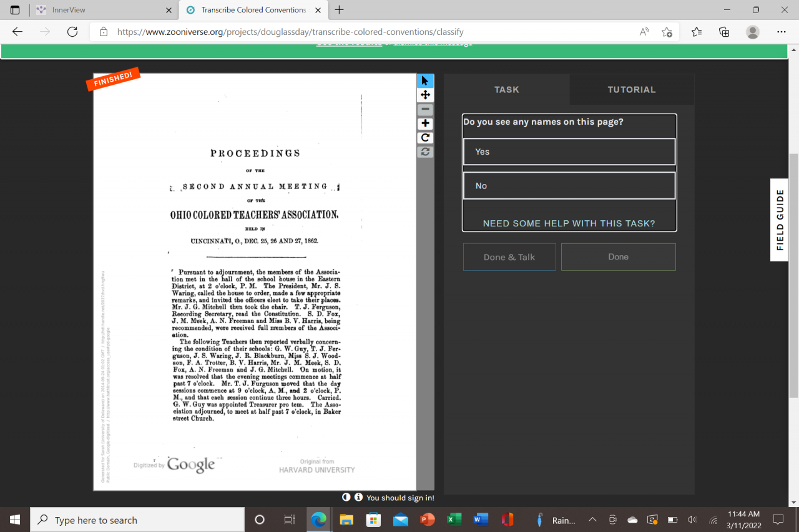Image resolution: width=799 pixels, height=532 pixels.
Task: Open the notification center
Action: [x=778, y=520]
